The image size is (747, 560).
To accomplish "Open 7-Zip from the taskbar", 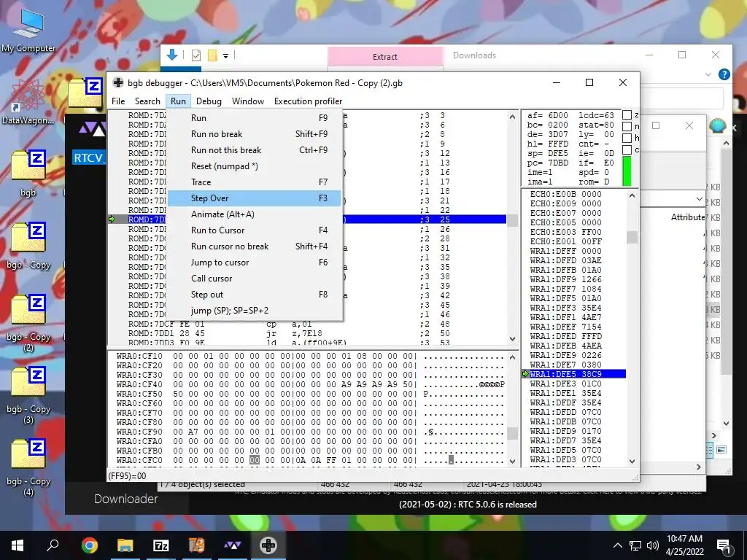I will pos(161,545).
